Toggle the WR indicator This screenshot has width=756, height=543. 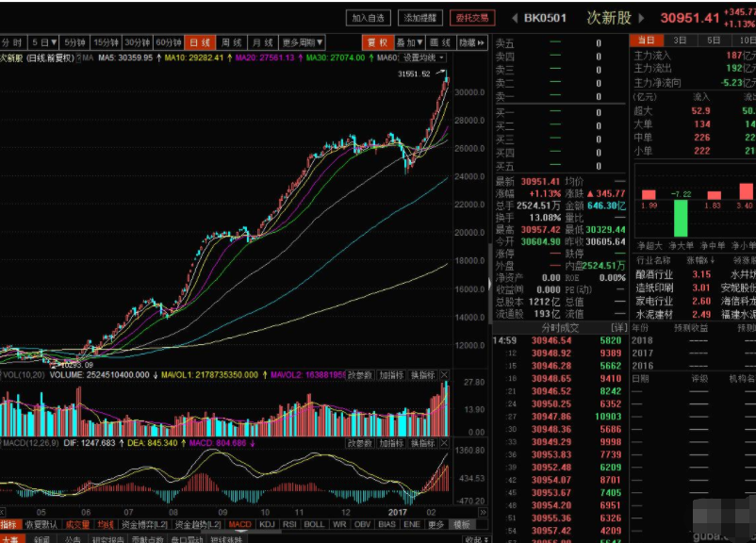(339, 524)
